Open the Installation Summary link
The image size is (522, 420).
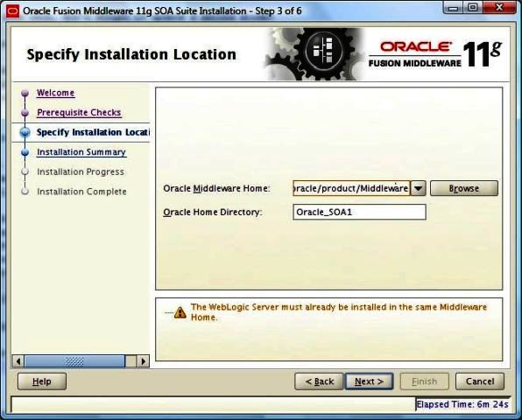pyautogui.click(x=81, y=152)
